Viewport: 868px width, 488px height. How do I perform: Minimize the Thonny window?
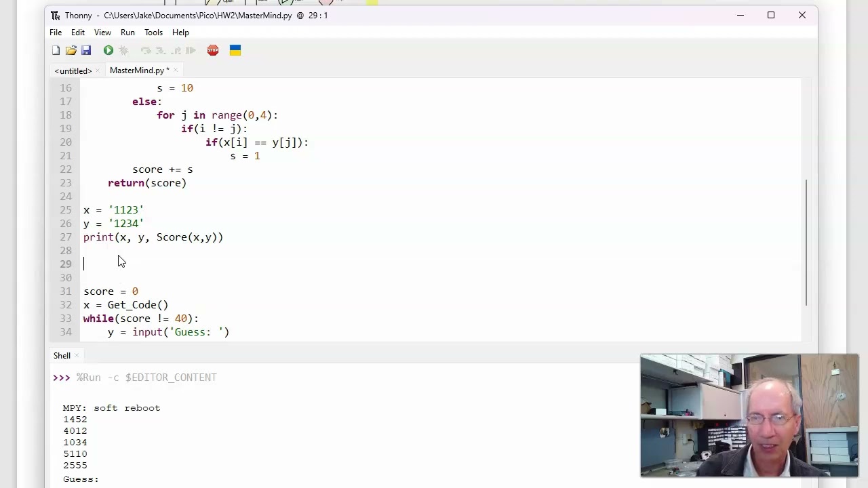(741, 15)
